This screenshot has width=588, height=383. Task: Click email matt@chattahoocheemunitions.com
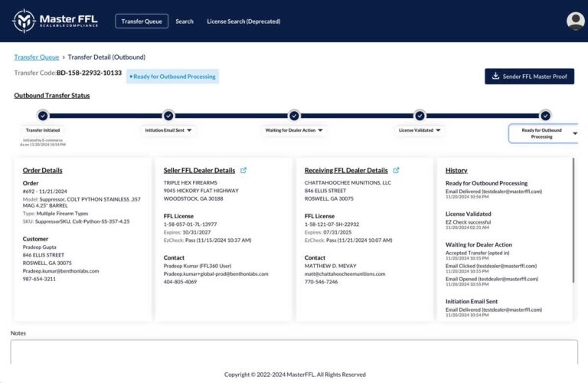(x=345, y=273)
